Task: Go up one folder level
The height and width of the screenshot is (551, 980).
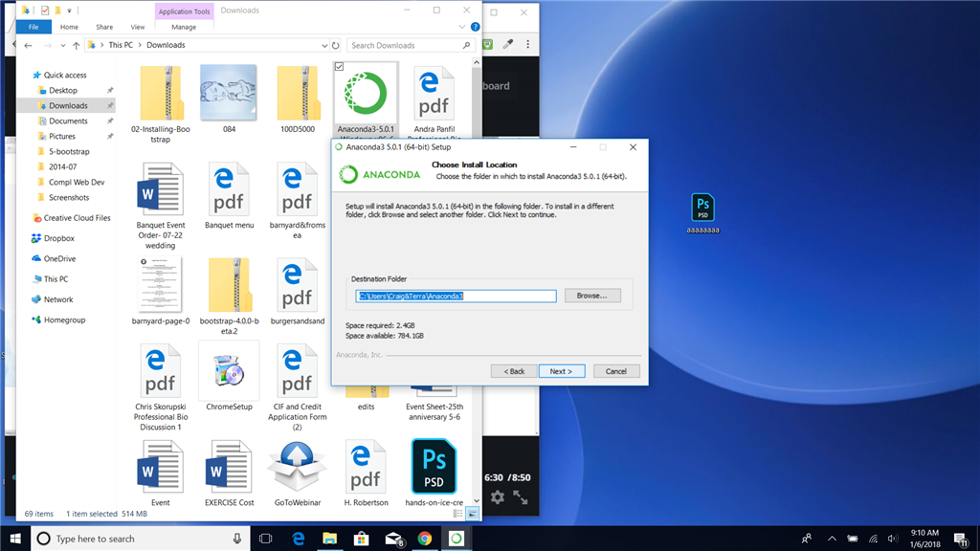Action: 77,45
